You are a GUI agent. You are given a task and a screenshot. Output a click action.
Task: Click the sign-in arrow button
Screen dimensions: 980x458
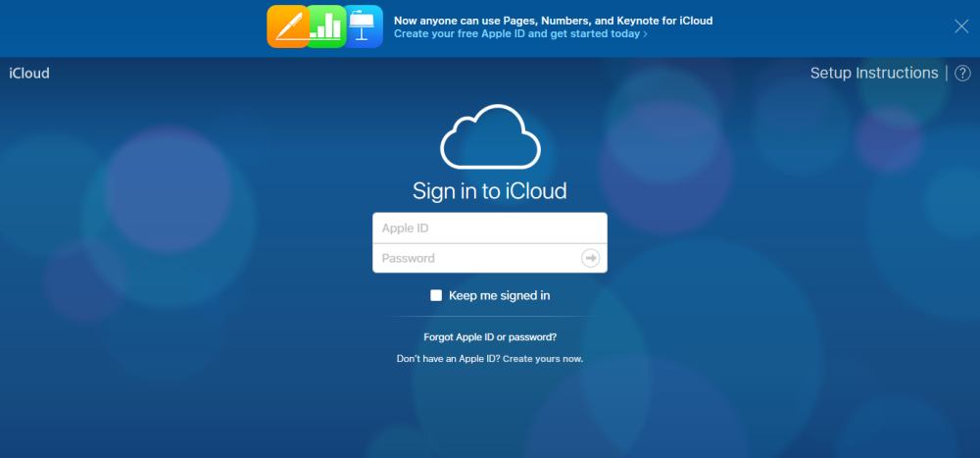[x=591, y=258]
